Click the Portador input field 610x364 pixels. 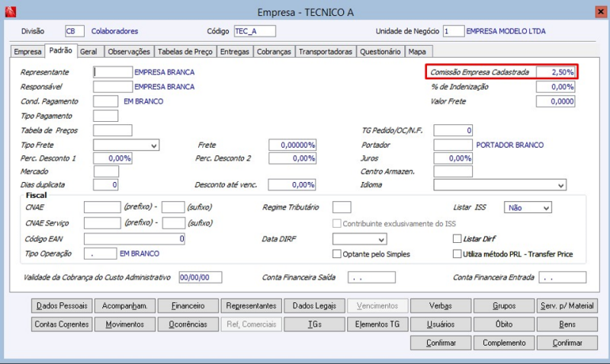453,145
